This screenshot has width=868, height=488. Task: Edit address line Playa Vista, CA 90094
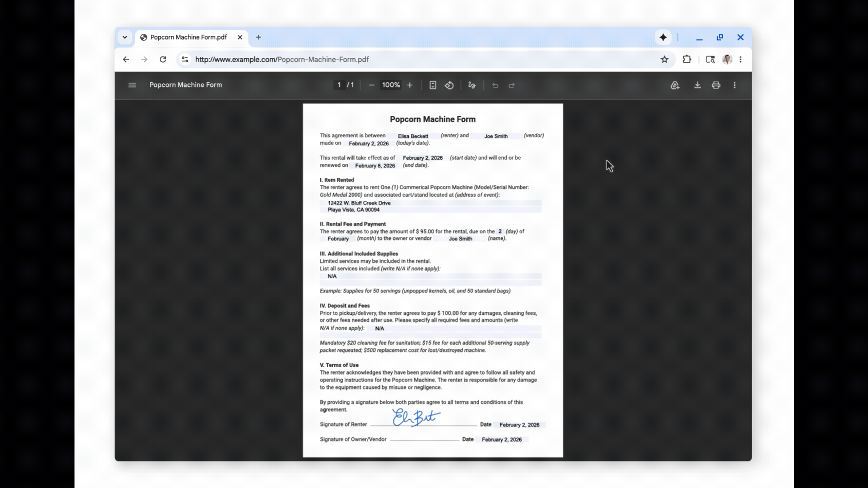(x=431, y=210)
